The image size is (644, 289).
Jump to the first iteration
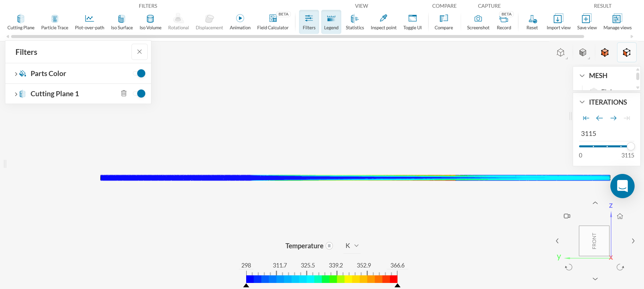586,118
